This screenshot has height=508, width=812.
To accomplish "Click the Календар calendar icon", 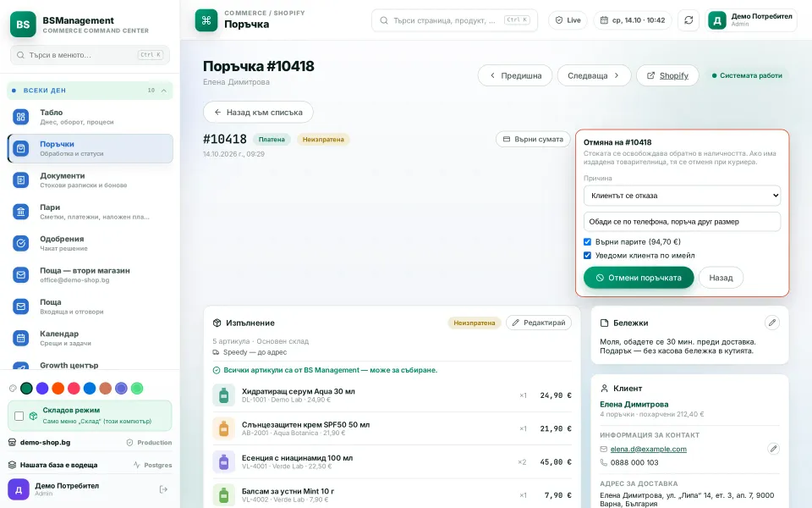I will 20,338.
